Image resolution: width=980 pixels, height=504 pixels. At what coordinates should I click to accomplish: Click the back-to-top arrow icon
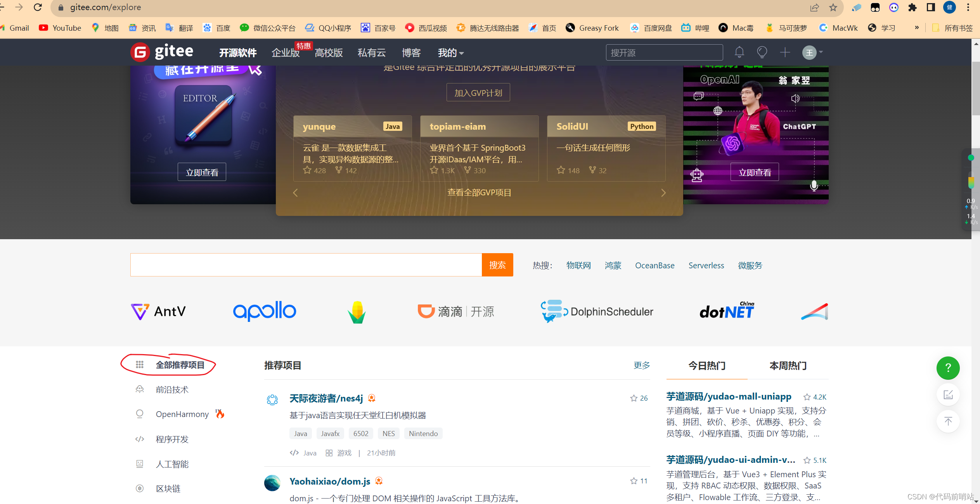point(948,421)
